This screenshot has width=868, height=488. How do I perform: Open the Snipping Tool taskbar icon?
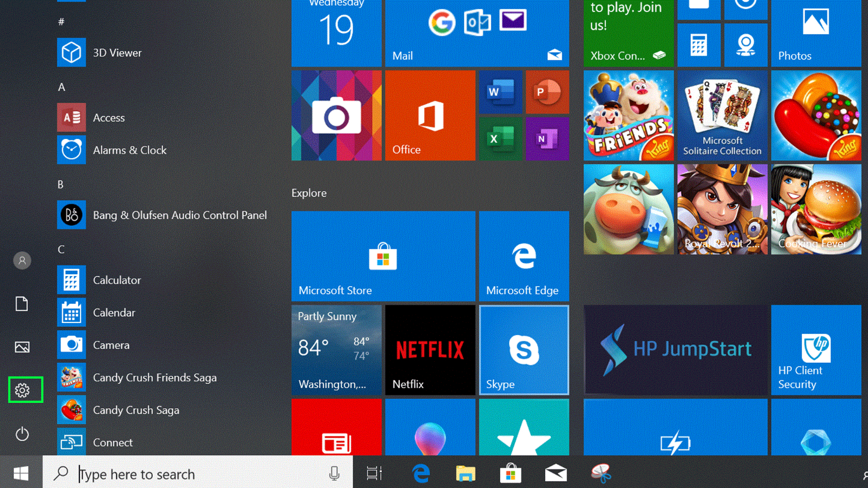pos(601,474)
